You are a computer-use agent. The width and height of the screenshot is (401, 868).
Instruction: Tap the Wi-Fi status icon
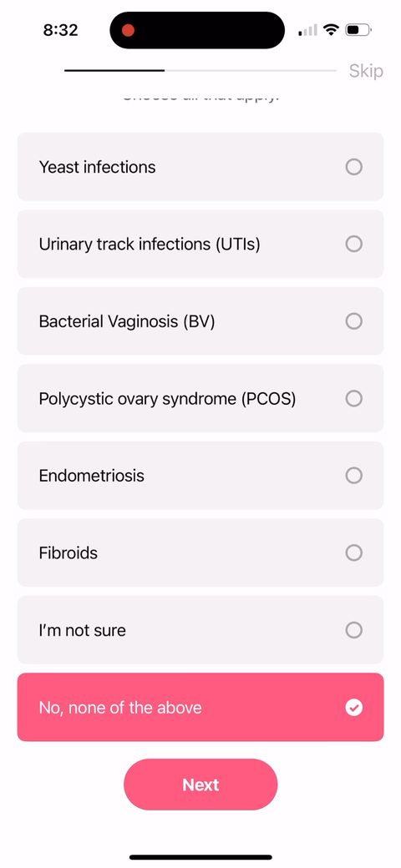pos(331,29)
